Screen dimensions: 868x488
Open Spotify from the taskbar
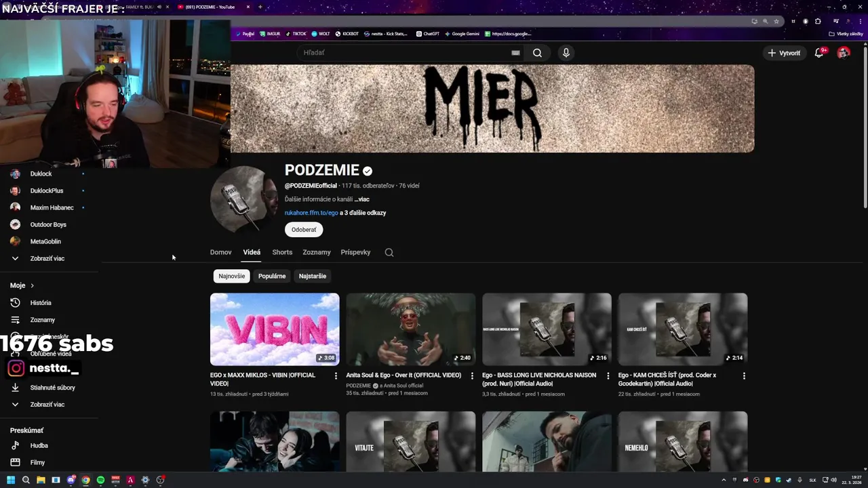pyautogui.click(x=100, y=480)
